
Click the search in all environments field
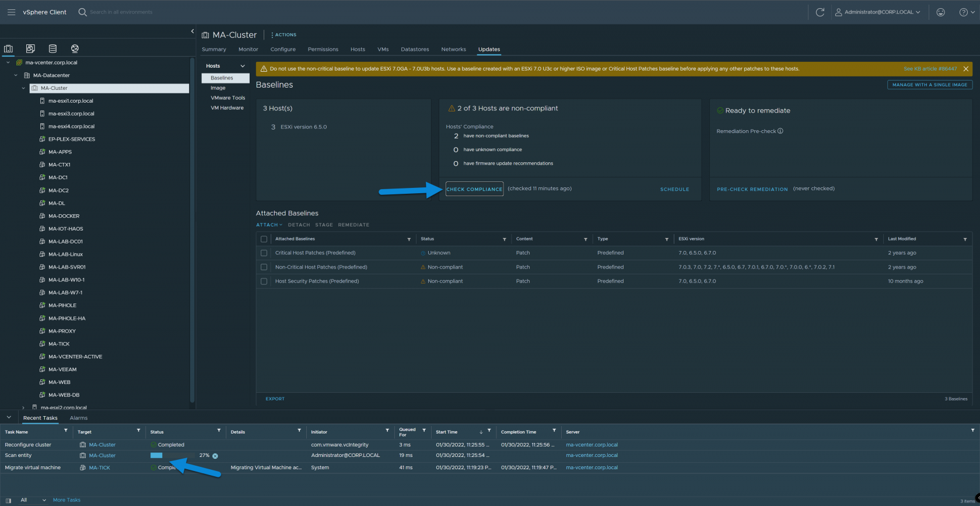[x=121, y=12]
